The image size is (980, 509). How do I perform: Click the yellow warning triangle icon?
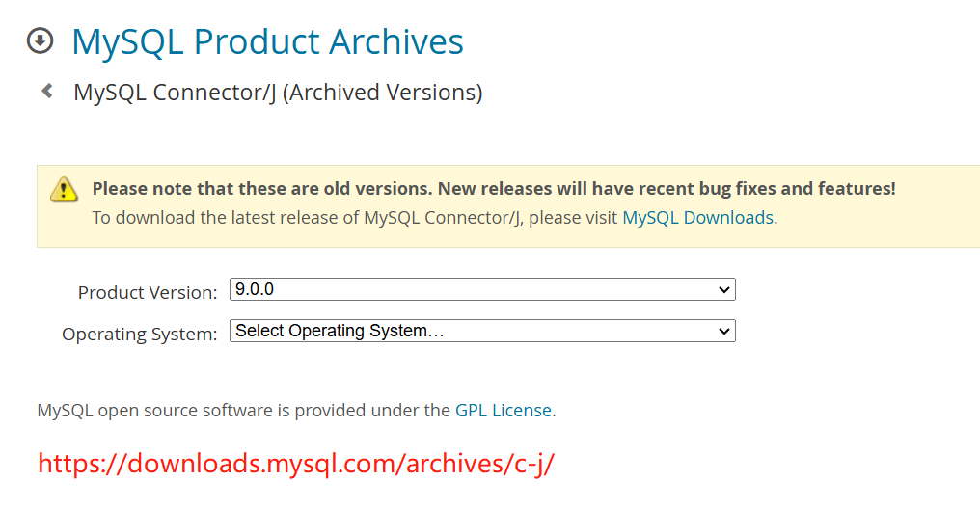64,189
